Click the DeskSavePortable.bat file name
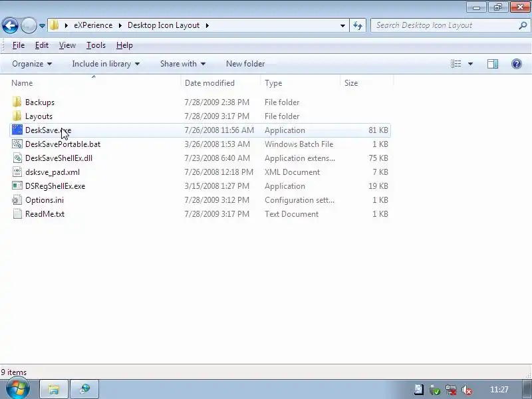Image resolution: width=532 pixels, height=399 pixels. click(x=63, y=144)
